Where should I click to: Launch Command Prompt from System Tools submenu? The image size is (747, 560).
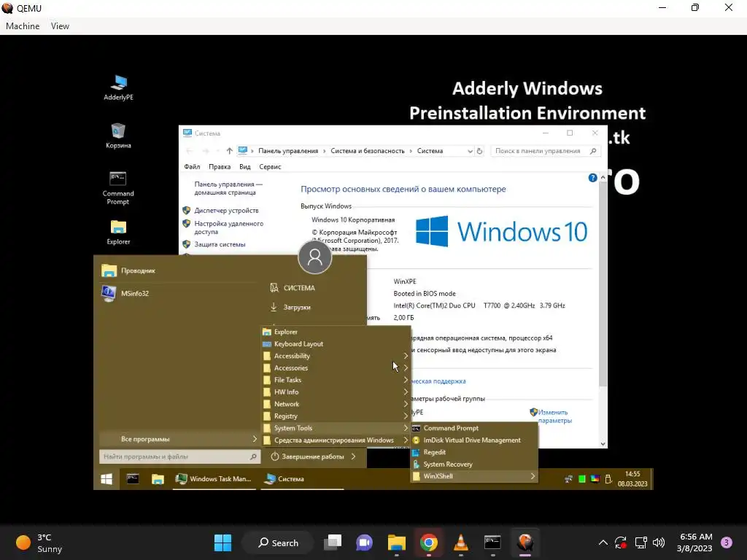click(474, 428)
